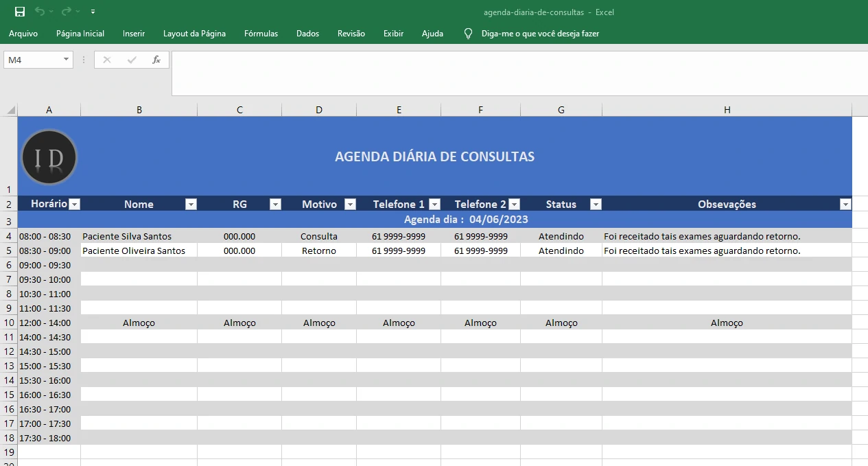
Task: Open the Motivo column filter dropdown
Action: click(350, 204)
